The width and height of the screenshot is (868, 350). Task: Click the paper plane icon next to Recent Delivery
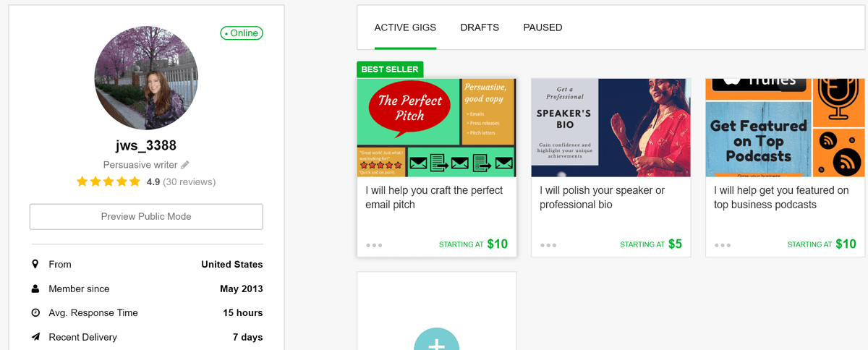[35, 337]
